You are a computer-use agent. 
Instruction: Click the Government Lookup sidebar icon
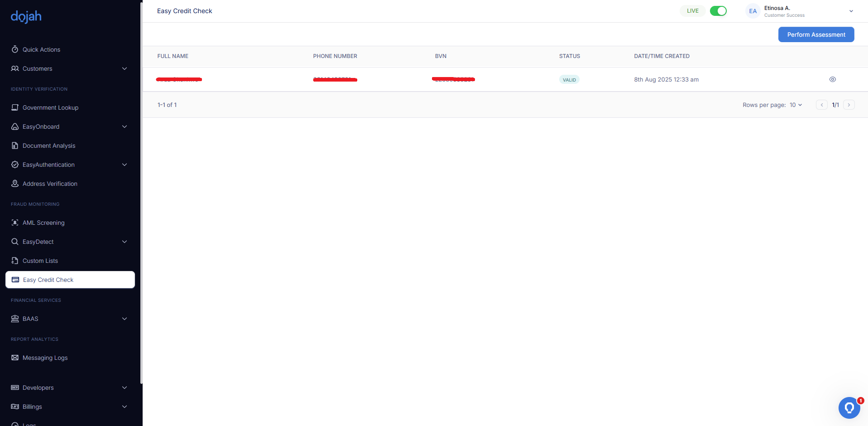click(15, 107)
